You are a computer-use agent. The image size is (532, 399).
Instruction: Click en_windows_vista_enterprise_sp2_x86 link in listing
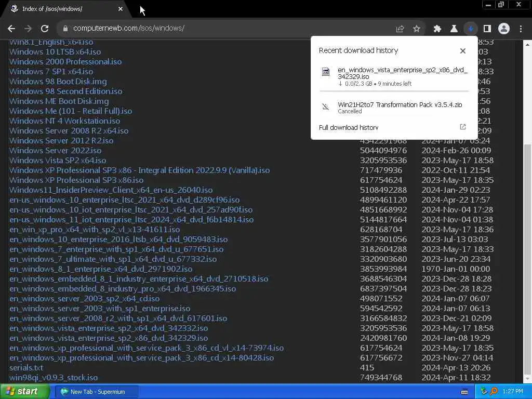click(109, 338)
